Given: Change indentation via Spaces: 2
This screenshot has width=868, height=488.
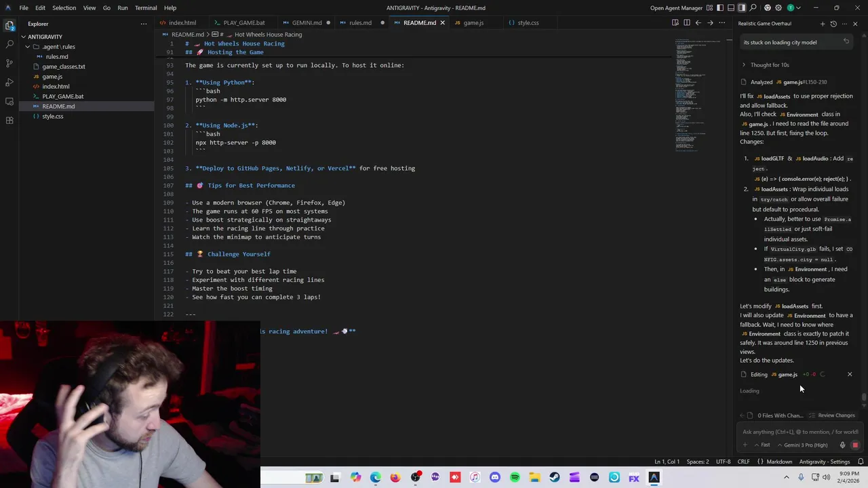Looking at the screenshot, I should [698, 462].
